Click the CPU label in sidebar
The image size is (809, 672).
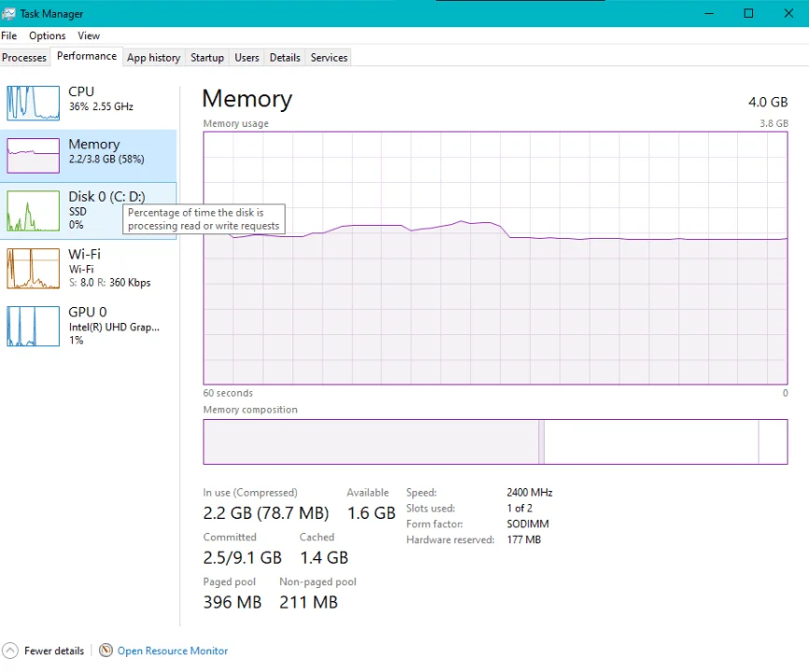pyautogui.click(x=81, y=91)
